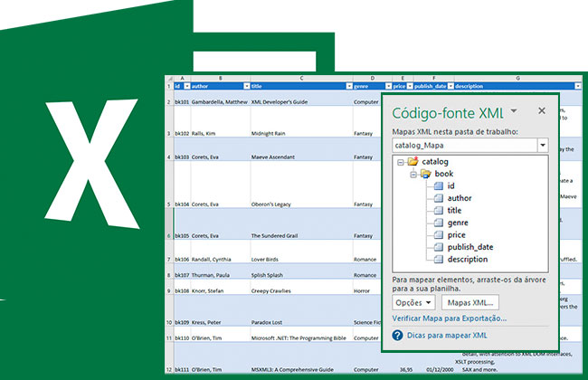Click the price element icon in tree
588x380 pixels.
(x=439, y=235)
